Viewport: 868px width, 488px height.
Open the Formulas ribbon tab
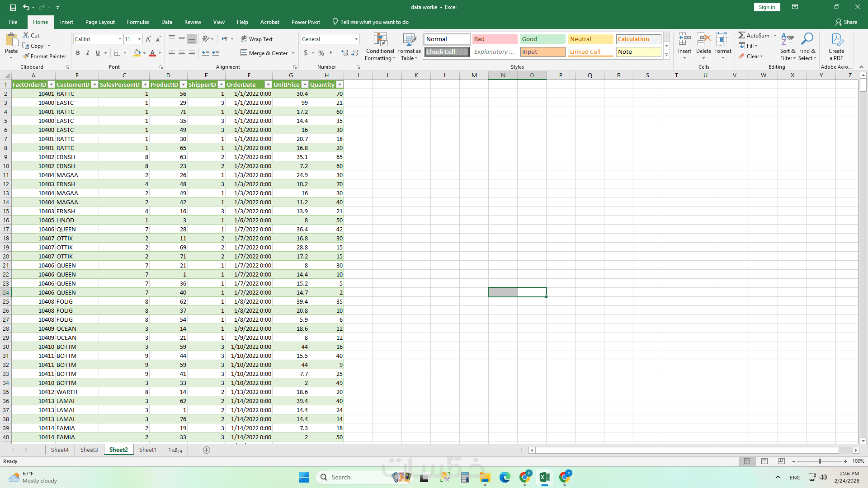(x=138, y=22)
